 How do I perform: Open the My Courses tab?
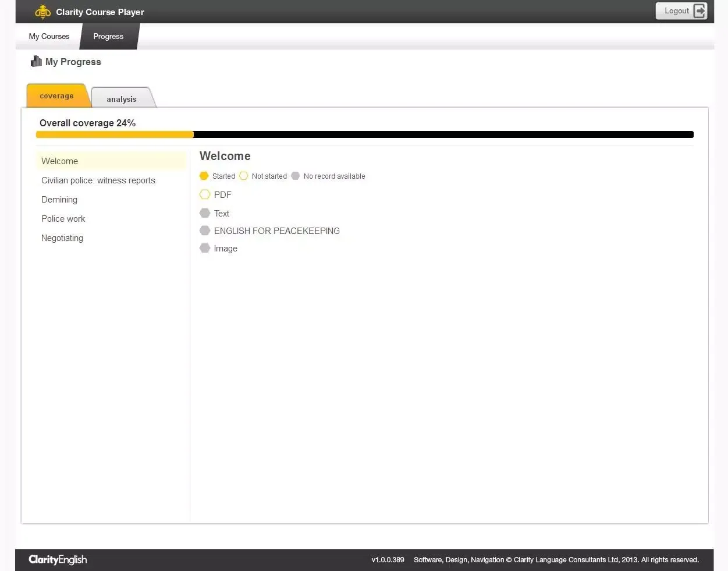49,36
